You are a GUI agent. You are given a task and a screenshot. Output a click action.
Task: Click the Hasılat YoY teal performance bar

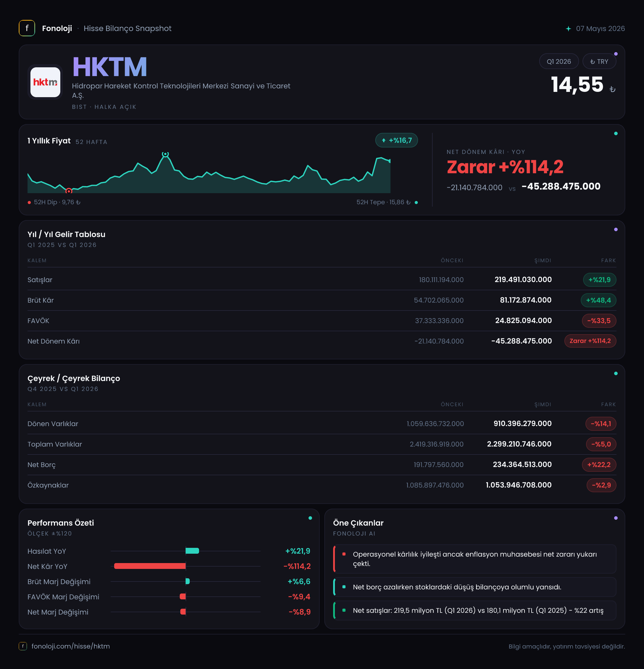[192, 551]
